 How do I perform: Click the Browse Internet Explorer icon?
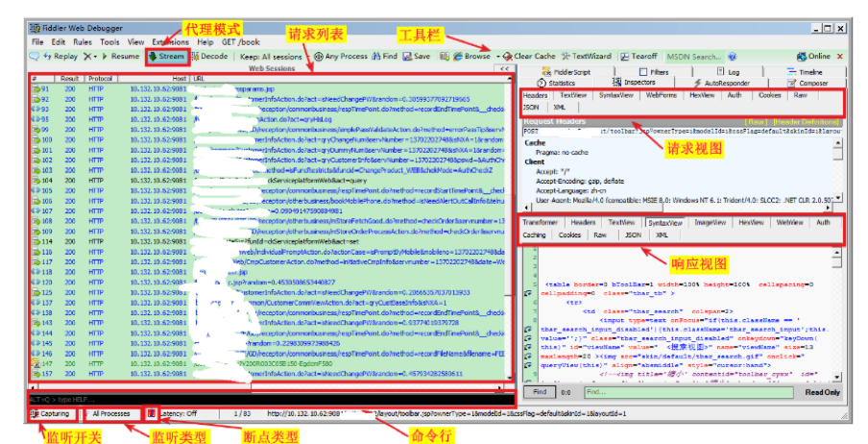458,56
